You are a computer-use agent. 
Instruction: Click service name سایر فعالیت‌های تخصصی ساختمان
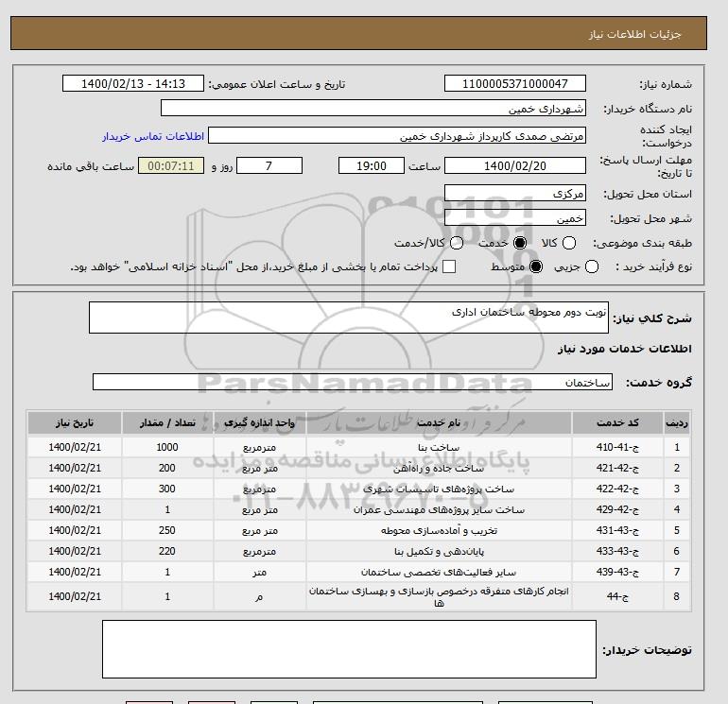coord(439,573)
